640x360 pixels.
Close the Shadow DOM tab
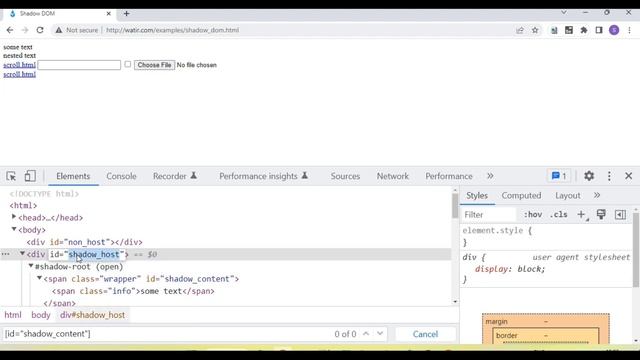tap(109, 13)
